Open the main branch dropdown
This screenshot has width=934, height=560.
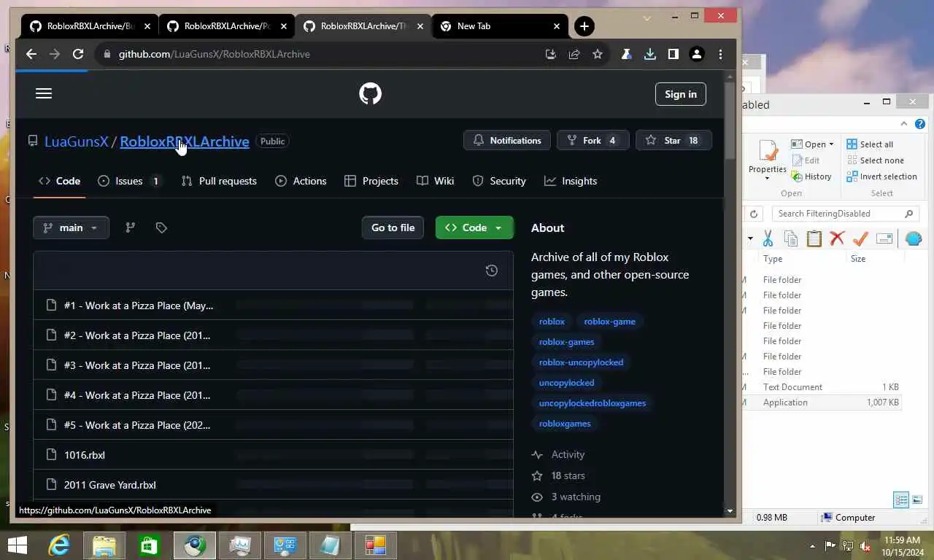(71, 227)
